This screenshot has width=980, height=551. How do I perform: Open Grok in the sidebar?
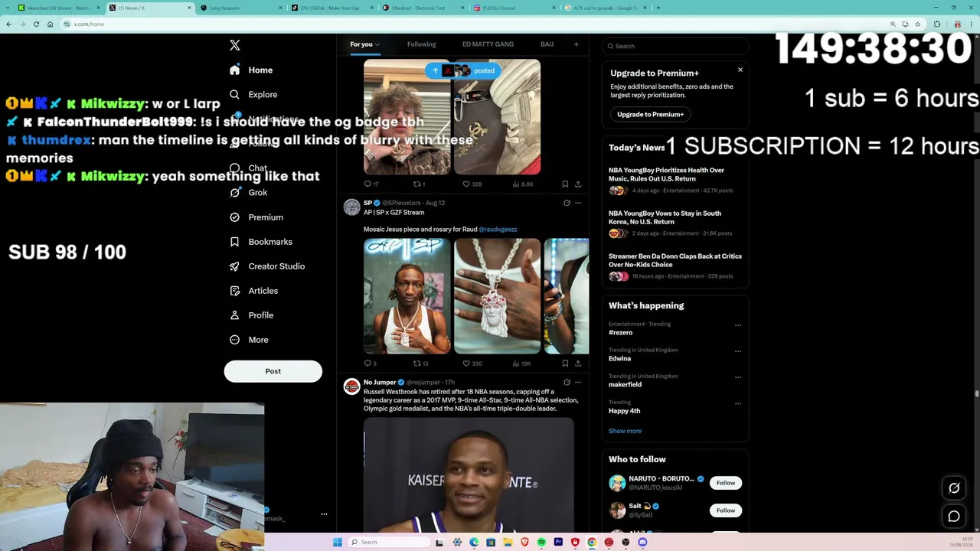point(248,193)
